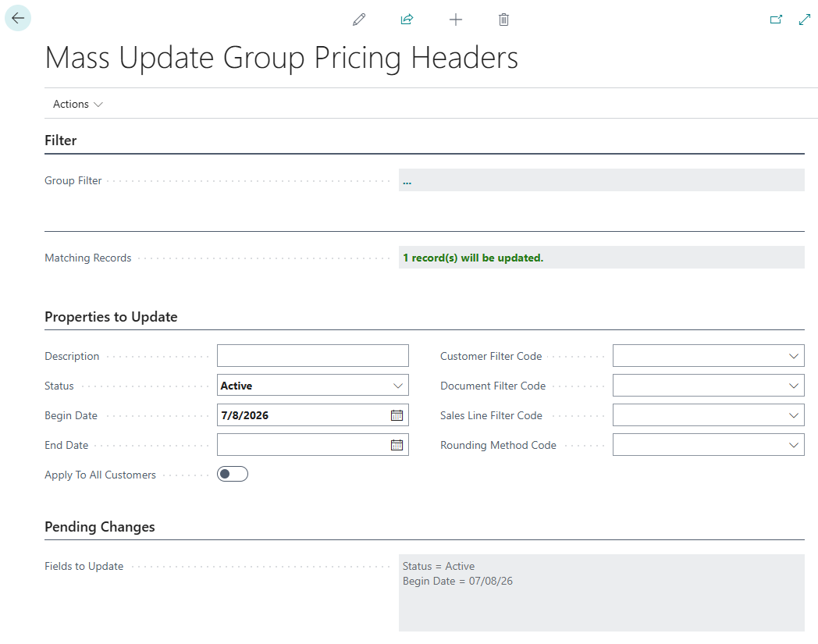Create new record with plus icon

[455, 20]
